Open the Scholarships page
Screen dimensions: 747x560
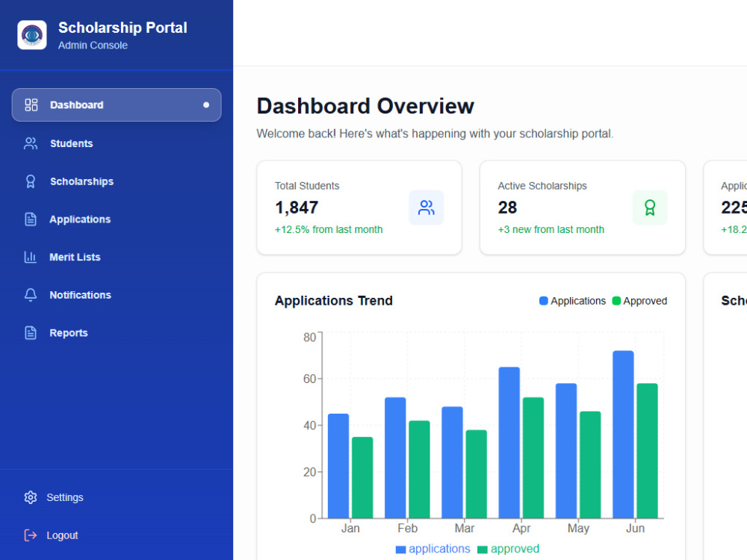(117, 181)
